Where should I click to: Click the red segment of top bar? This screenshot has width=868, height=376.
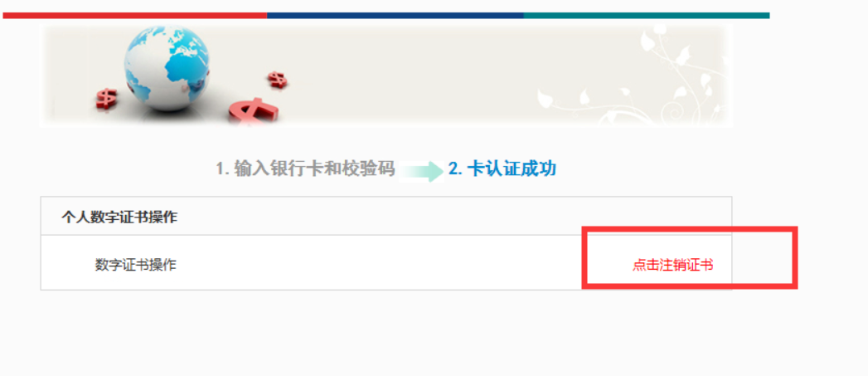pyautogui.click(x=135, y=16)
